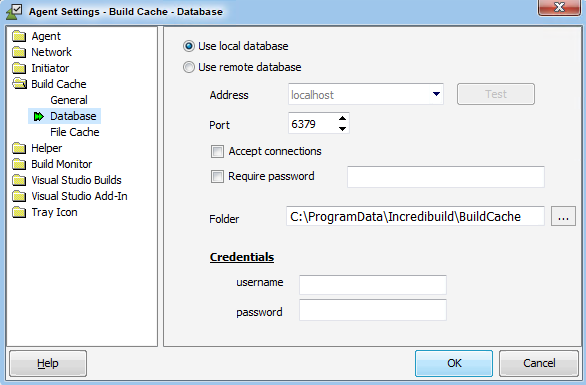Image resolution: width=586 pixels, height=385 pixels.
Task: Click the Credentials username field
Action: coord(373,285)
